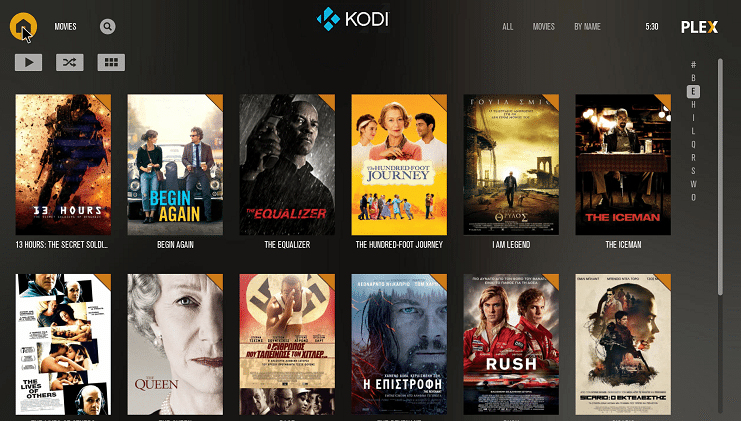This screenshot has width=741, height=421.
Task: Click the PLEX logo
Action: coord(699,27)
